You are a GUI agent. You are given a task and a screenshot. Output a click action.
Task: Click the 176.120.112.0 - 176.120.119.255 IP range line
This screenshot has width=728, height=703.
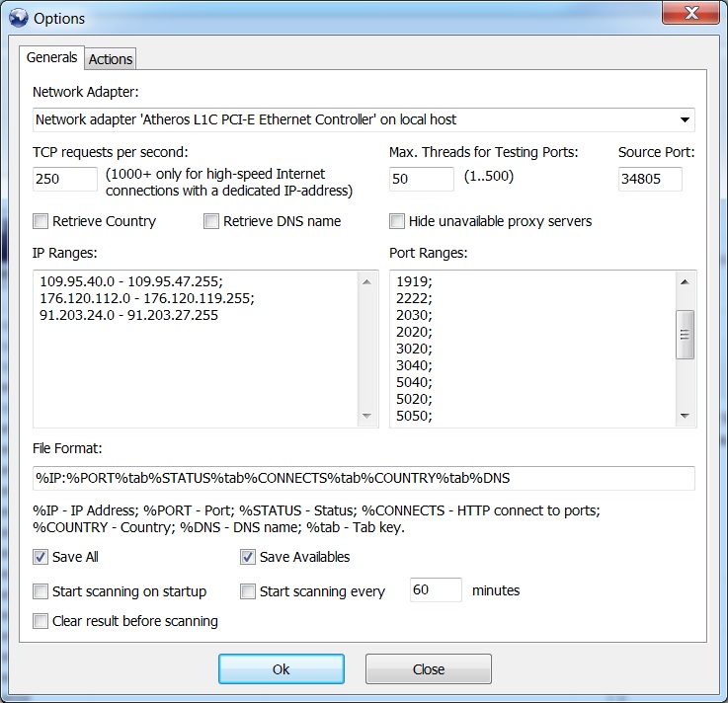pos(147,298)
